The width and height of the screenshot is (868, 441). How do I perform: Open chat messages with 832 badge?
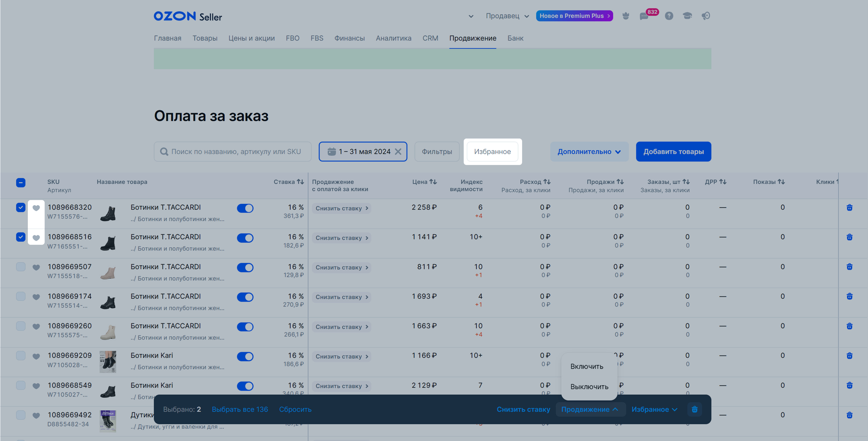click(644, 16)
